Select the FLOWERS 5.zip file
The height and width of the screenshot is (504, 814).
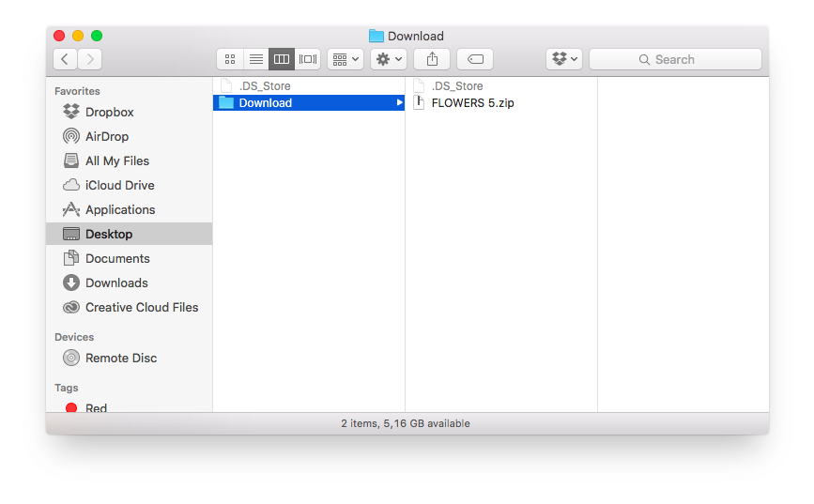click(x=472, y=103)
